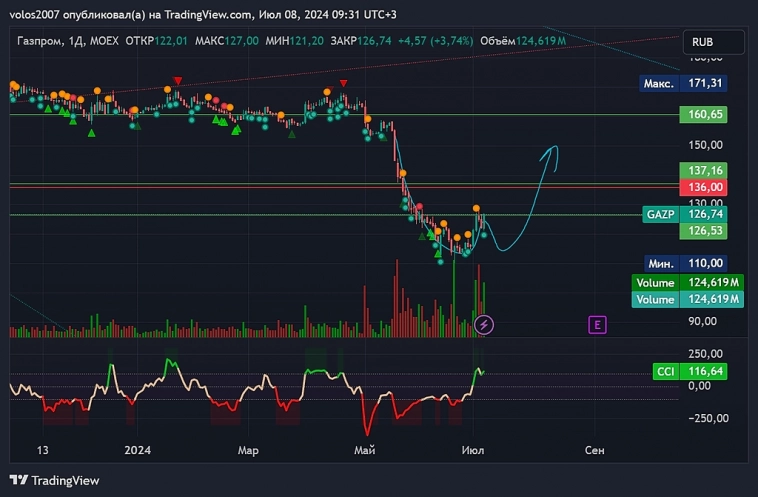758x497 pixels.
Task: Click the red triangle marker above the May candles
Action: [x=344, y=83]
